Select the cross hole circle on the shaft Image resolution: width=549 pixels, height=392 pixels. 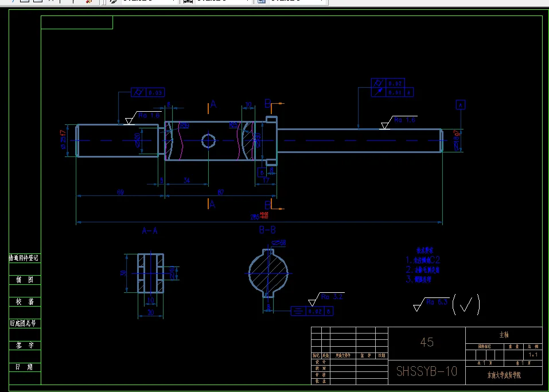click(x=208, y=141)
